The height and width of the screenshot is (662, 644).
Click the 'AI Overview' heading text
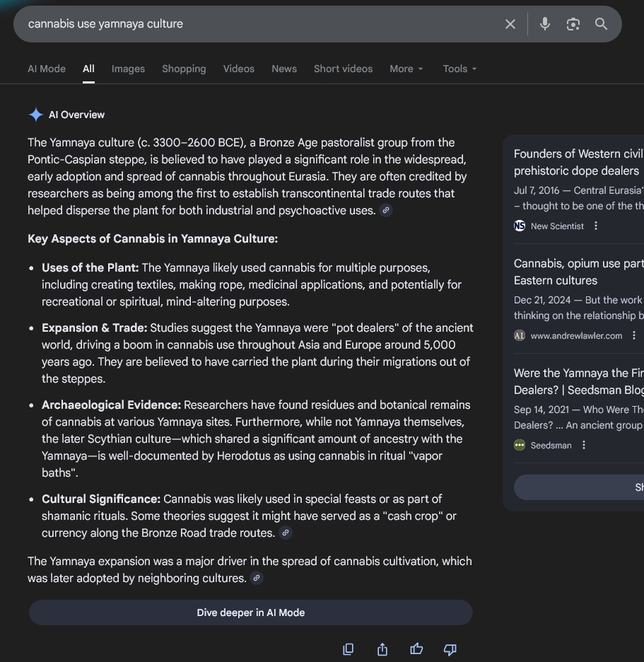76,115
